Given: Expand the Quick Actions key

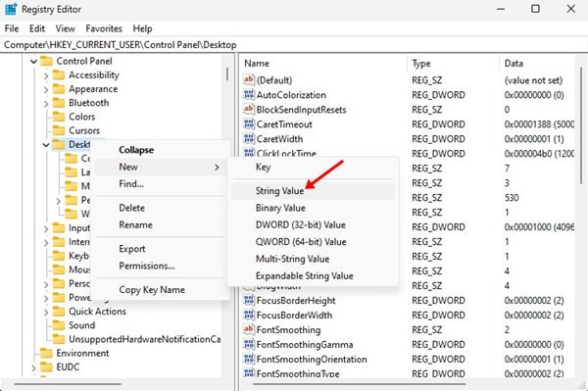Looking at the screenshot, I should click(x=46, y=312).
